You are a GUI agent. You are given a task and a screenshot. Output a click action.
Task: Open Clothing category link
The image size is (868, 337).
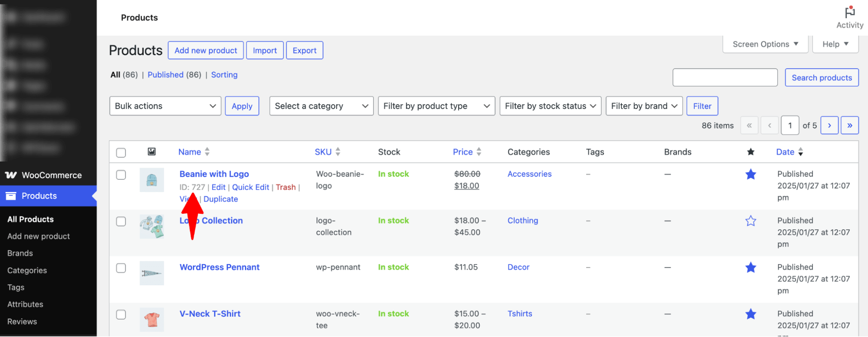(x=523, y=220)
